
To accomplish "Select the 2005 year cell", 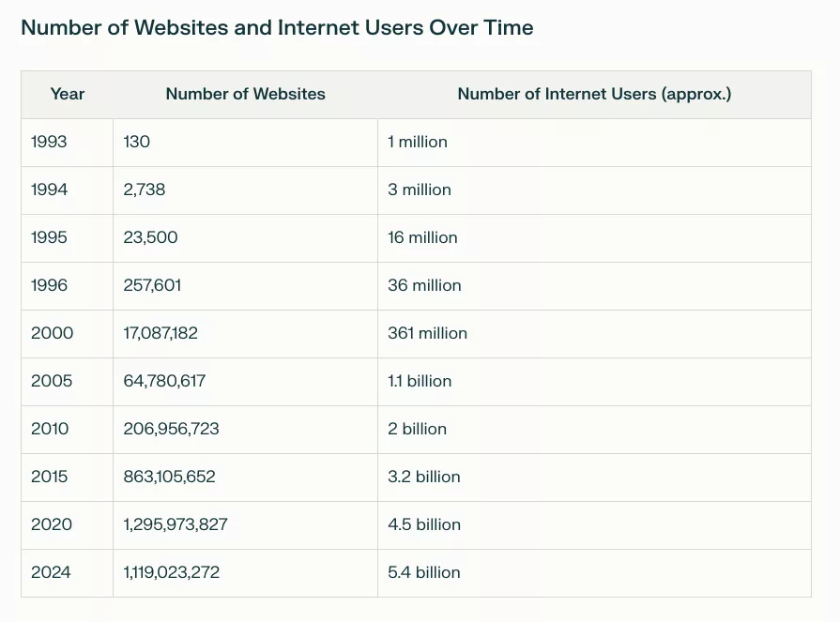I will (52, 382).
